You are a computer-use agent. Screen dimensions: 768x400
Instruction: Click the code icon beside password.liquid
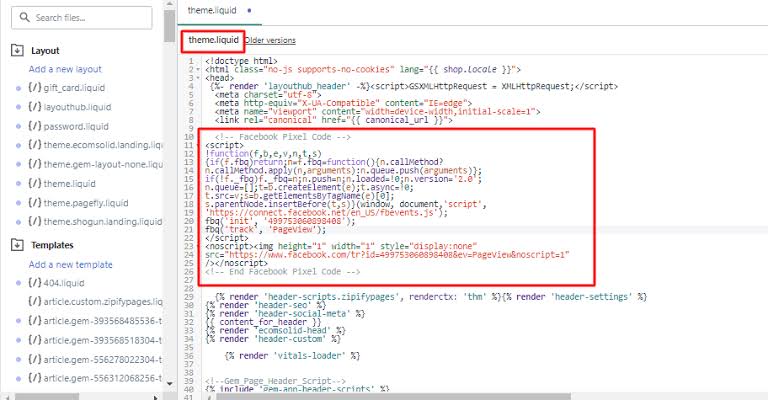point(34,126)
